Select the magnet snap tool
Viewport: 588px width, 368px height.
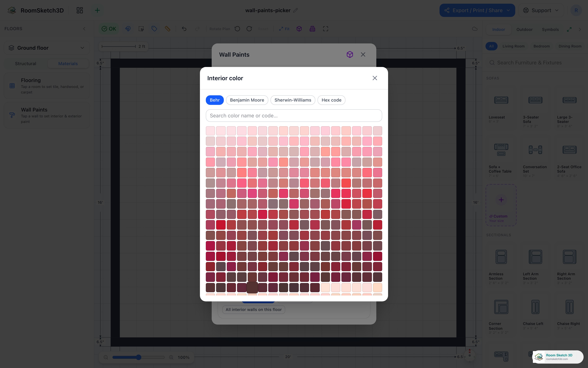128,29
